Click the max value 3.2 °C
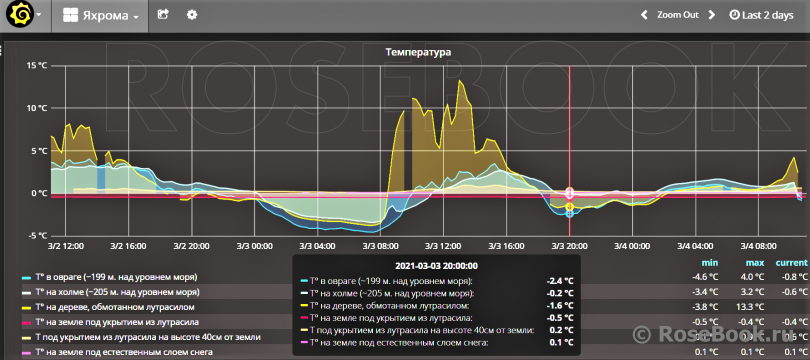The width and height of the screenshot is (810, 360). tap(753, 291)
